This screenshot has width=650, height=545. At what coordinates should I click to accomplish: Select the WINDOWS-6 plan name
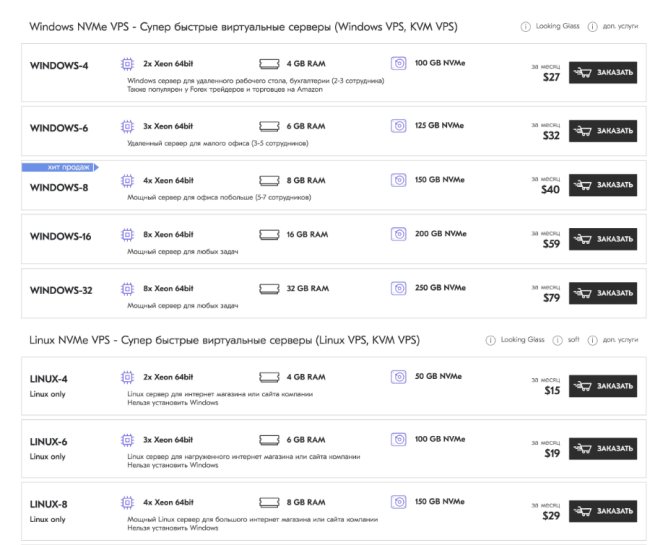coord(59,128)
